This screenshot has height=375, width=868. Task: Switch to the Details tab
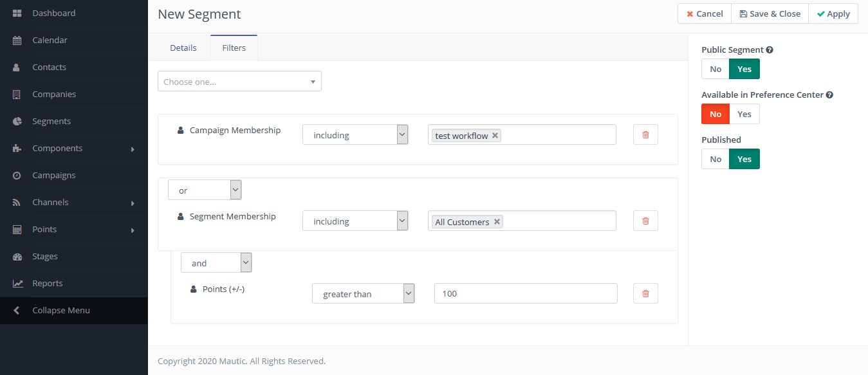[x=183, y=48]
